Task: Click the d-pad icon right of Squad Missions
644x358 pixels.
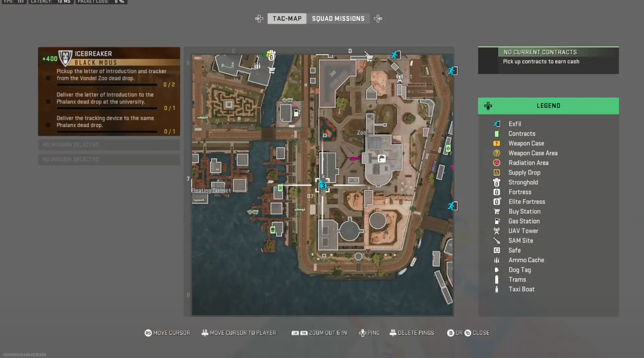Action: point(378,18)
